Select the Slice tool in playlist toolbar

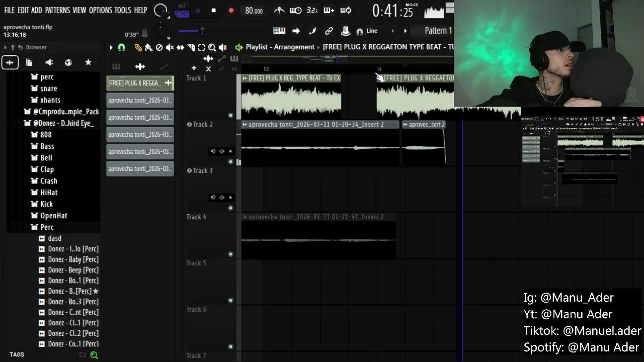(191, 47)
